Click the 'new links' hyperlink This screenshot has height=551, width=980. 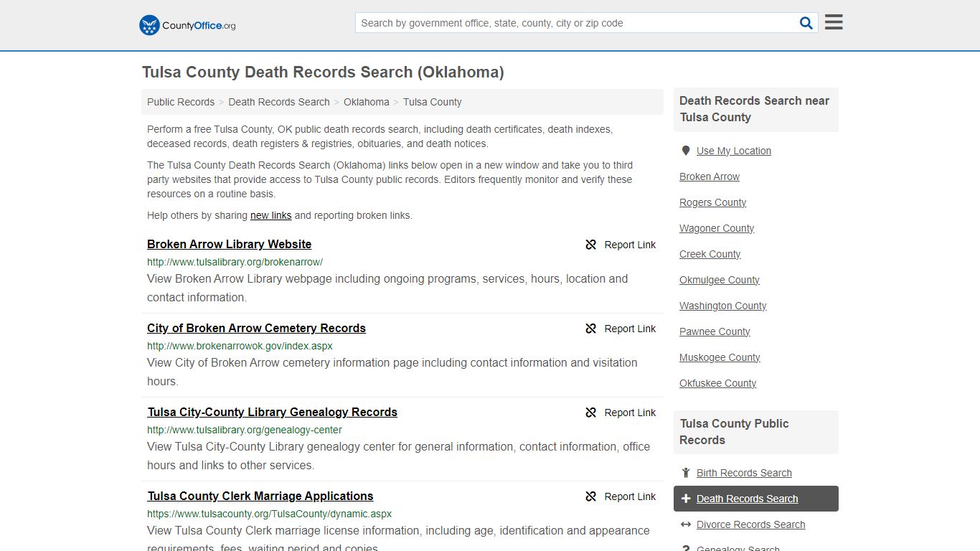[x=271, y=215]
